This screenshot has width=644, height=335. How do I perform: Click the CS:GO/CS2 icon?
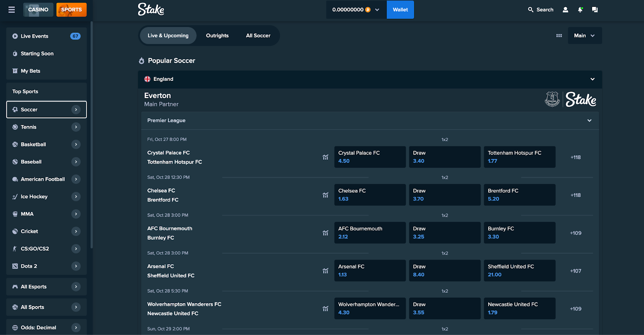click(x=15, y=249)
